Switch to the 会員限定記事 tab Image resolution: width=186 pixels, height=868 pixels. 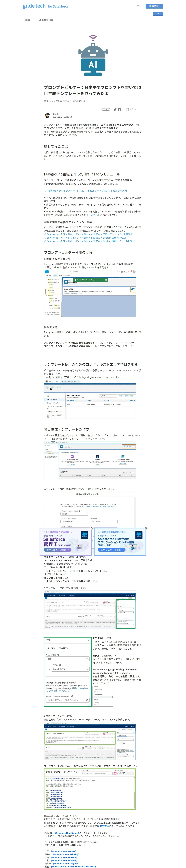tap(46, 20)
